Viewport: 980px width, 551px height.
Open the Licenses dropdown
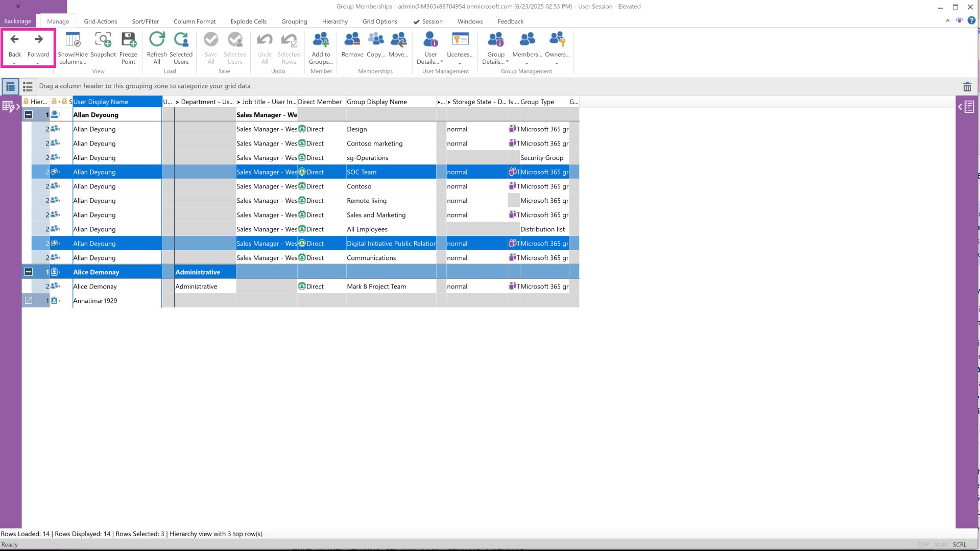tap(460, 47)
